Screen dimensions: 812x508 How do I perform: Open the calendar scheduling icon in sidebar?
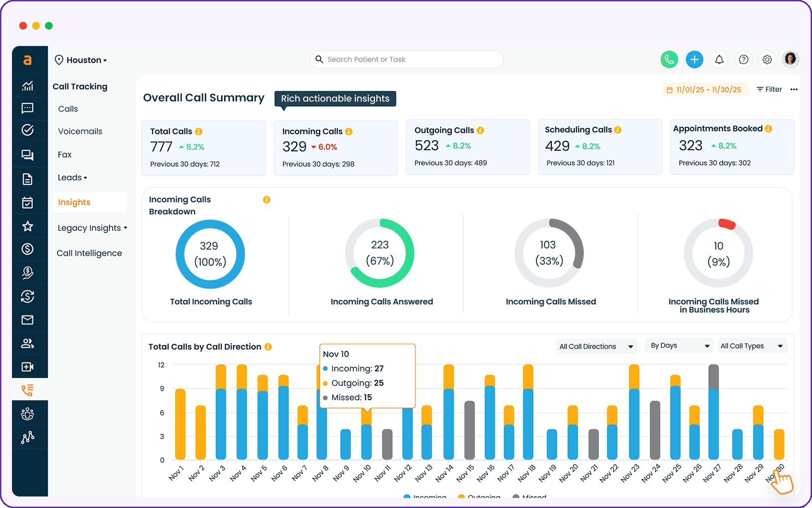[x=28, y=202]
